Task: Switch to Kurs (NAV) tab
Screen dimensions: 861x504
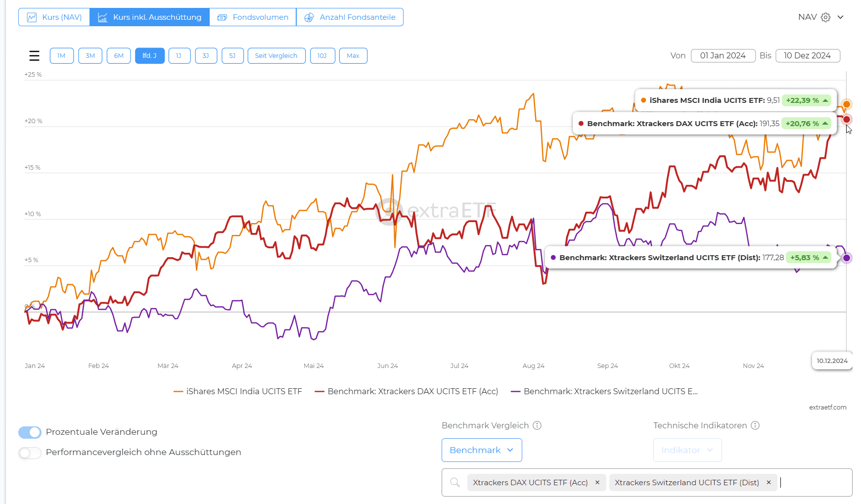Action: click(x=54, y=17)
